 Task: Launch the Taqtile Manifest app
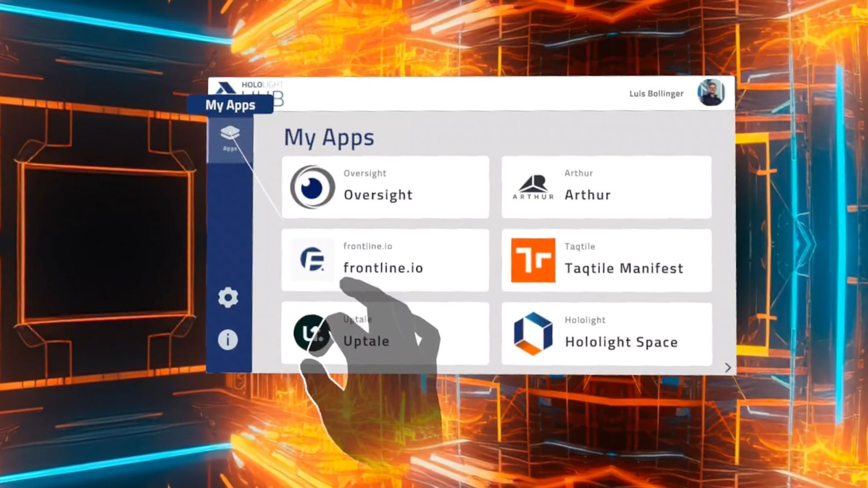click(x=607, y=260)
